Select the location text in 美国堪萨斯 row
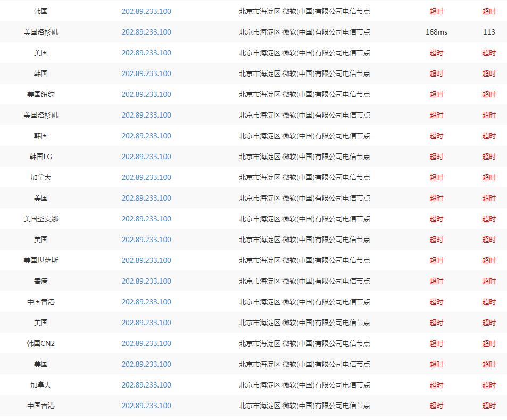Screen dimensions: 507x420 click(x=304, y=260)
